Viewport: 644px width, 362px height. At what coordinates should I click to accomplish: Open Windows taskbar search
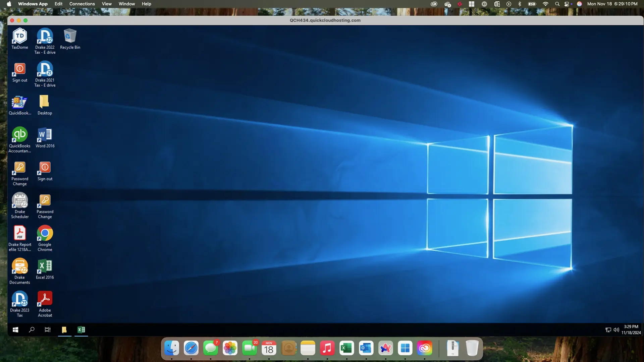32,330
